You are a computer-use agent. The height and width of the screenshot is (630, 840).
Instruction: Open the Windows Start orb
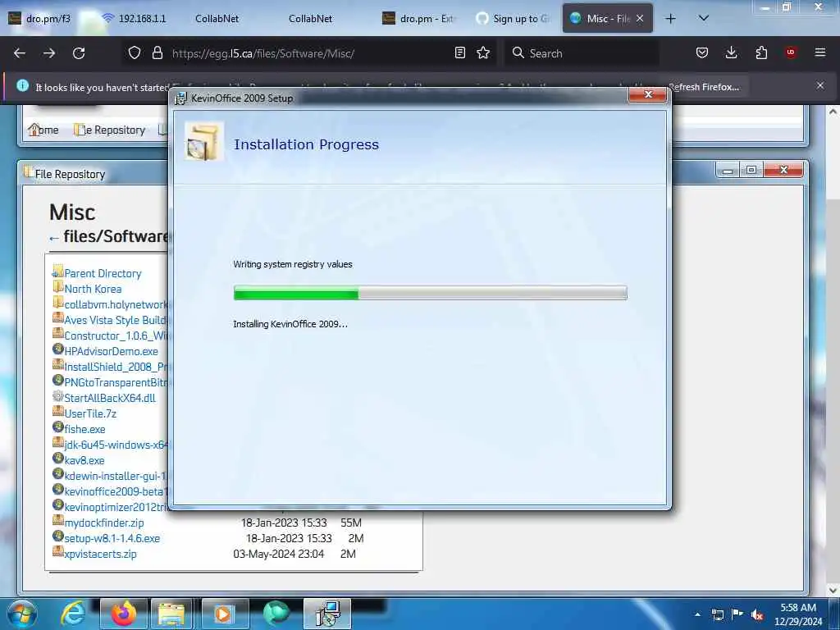click(21, 614)
